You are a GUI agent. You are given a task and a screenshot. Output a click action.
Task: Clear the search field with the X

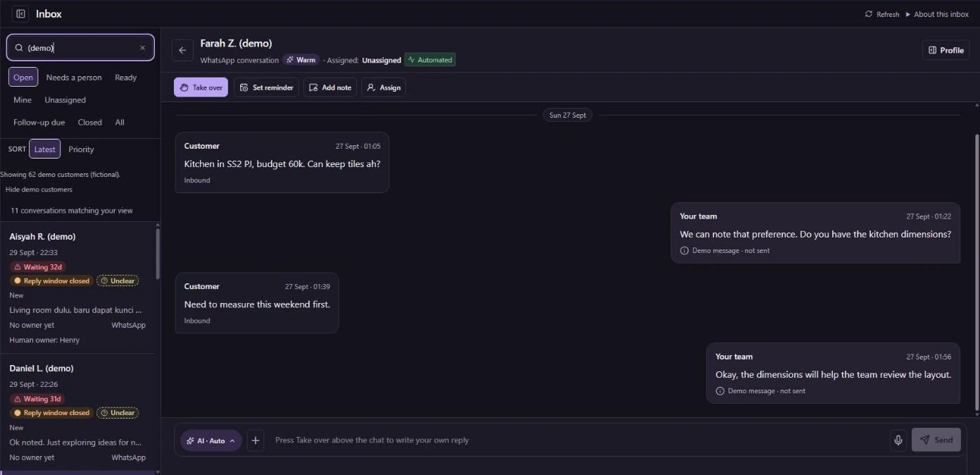[142, 48]
